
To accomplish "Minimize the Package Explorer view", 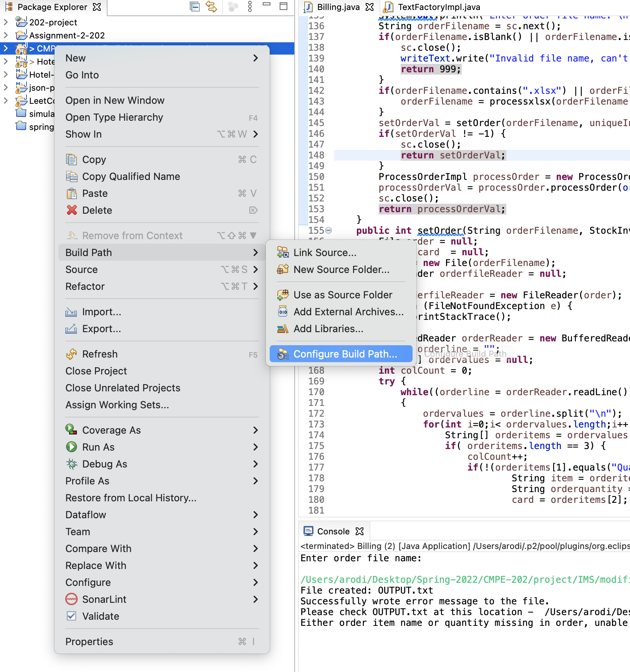I will [267, 5].
